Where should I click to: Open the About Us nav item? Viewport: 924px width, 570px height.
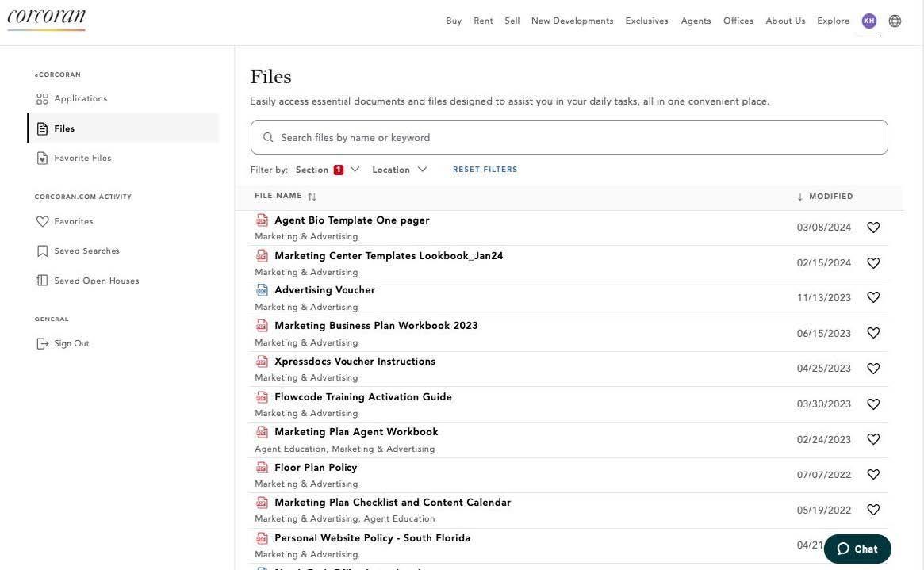785,21
